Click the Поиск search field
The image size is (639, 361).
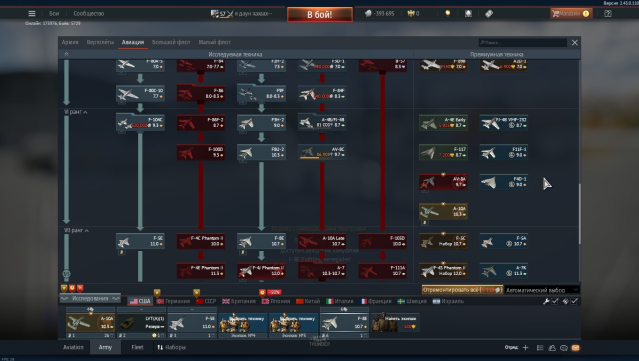pos(522,42)
